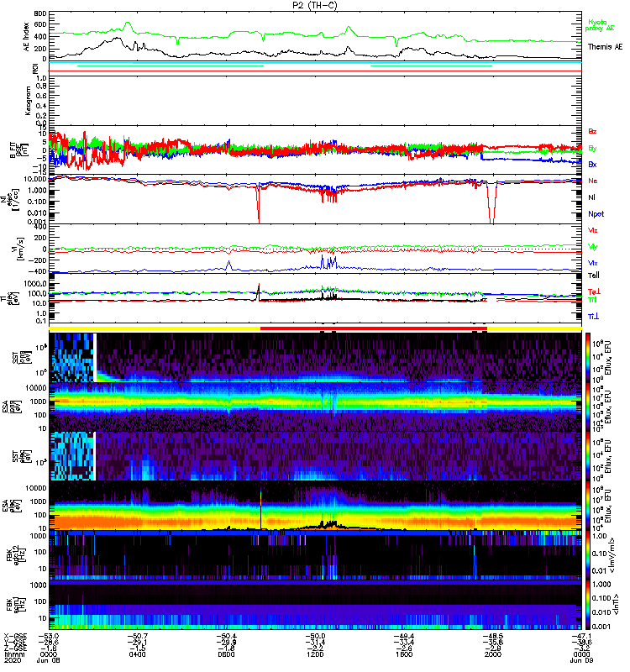
Task: Select the red 'Bz' legend entry
Action: tap(592, 131)
